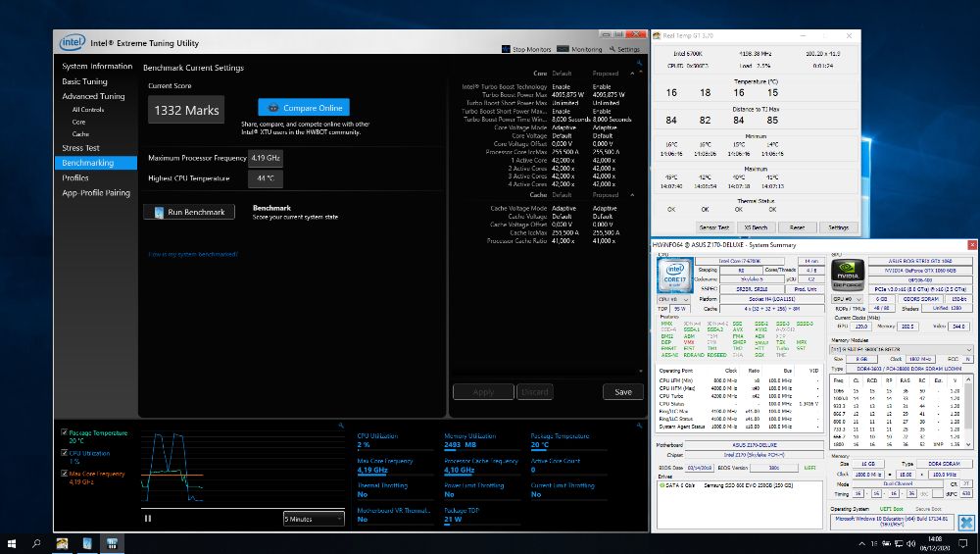This screenshot has width=980, height=554.
Task: Click the graph panel wrench icon
Action: (x=341, y=426)
